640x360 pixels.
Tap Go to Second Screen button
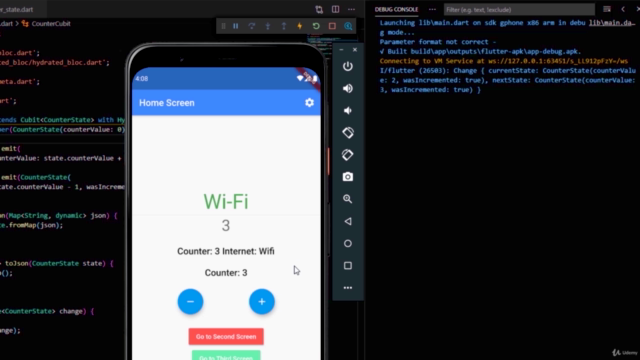(x=226, y=337)
